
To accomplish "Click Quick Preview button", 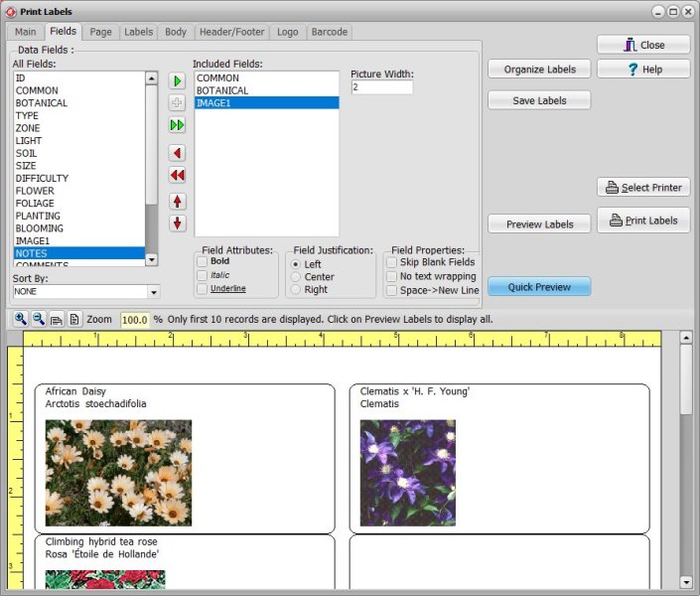I will coord(539,287).
